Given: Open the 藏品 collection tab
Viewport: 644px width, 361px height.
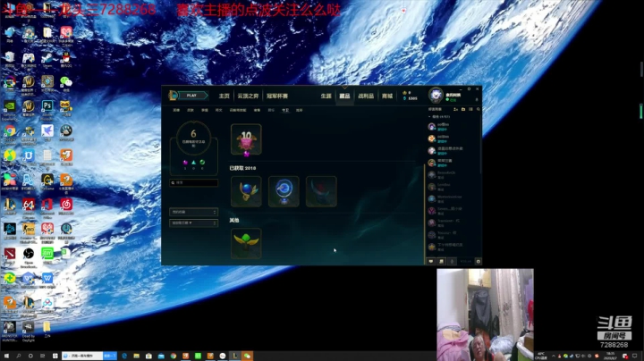Looking at the screenshot, I should point(344,96).
